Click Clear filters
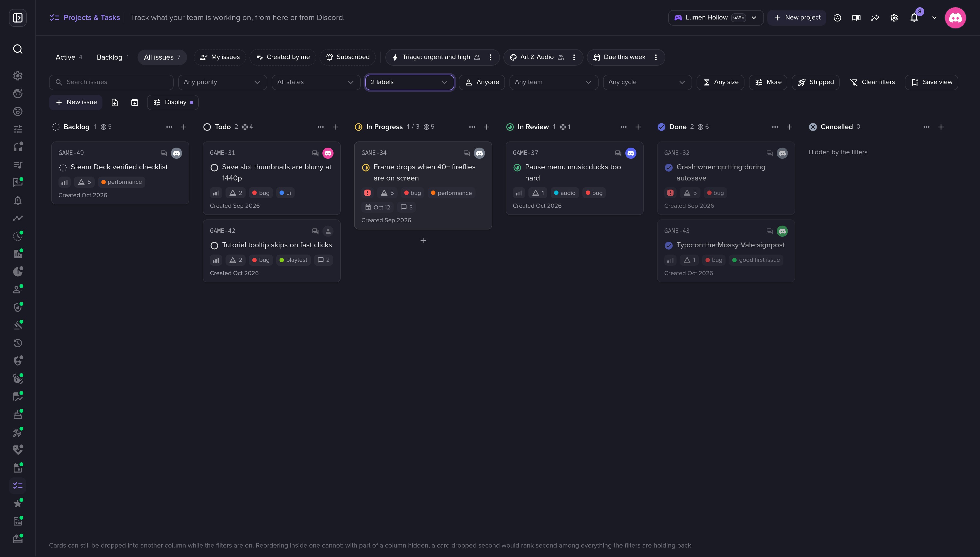980x557 pixels. pyautogui.click(x=872, y=82)
